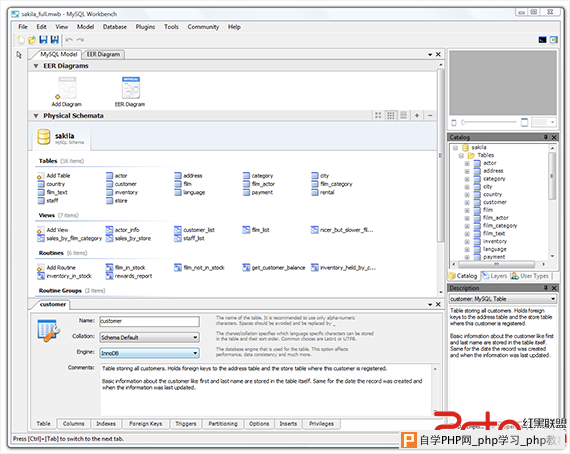Collapse the sakila node in Catalog tree
570x454 pixels.
tap(455, 148)
